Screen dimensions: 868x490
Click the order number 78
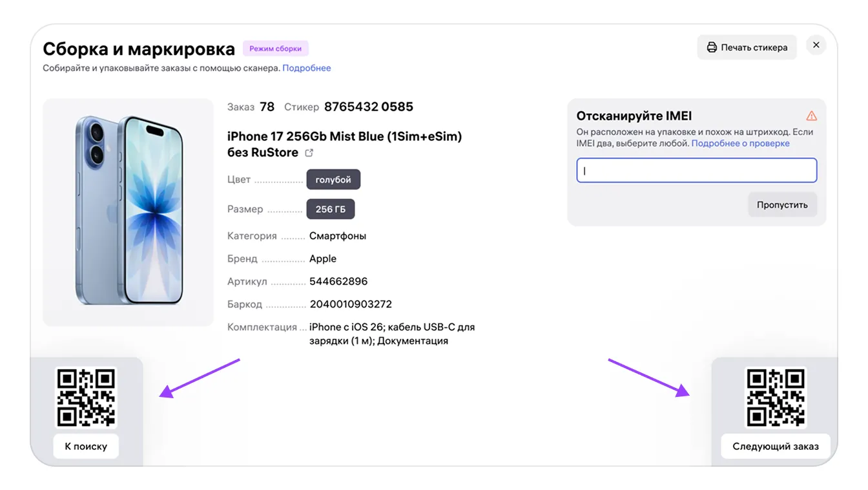click(x=267, y=107)
